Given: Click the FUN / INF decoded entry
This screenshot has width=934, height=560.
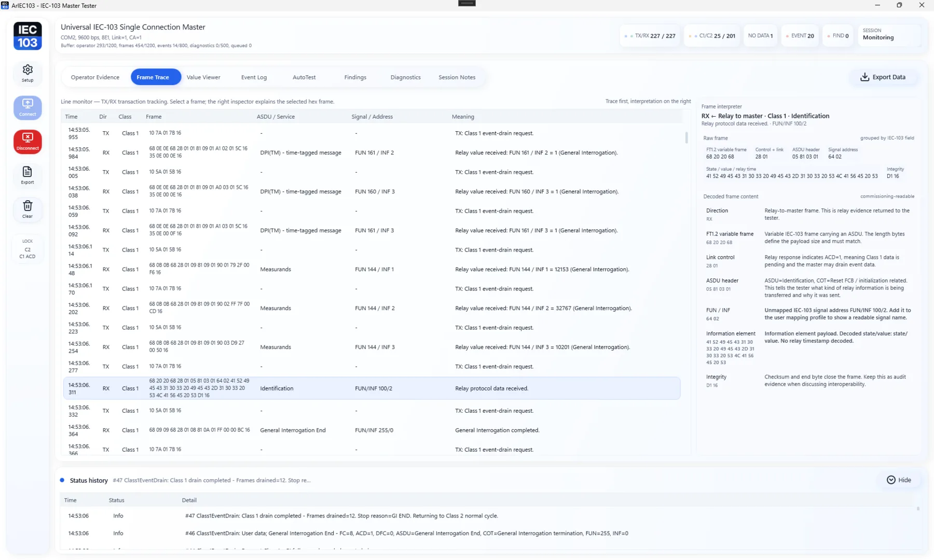Looking at the screenshot, I should 808,314.
